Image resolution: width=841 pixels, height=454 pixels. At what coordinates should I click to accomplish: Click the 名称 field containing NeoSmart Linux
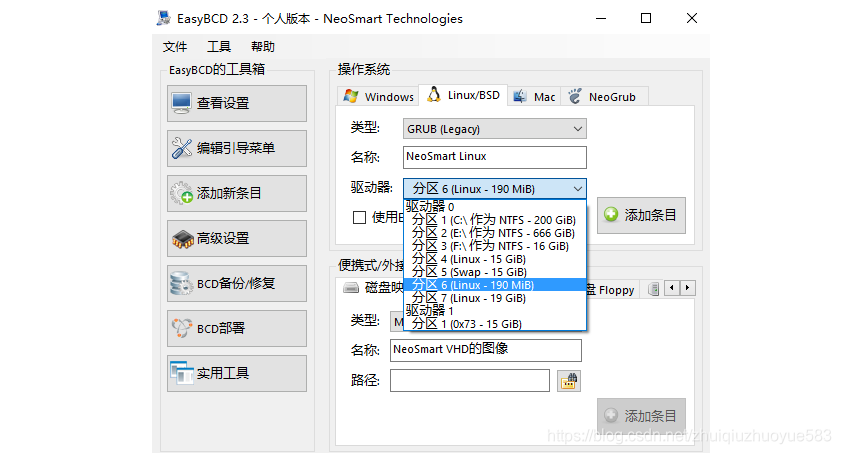tap(495, 157)
